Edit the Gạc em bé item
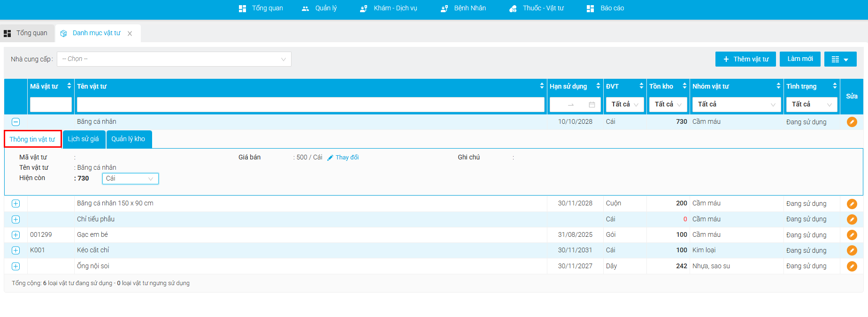Screen dimensions: 868x317 tap(852, 235)
